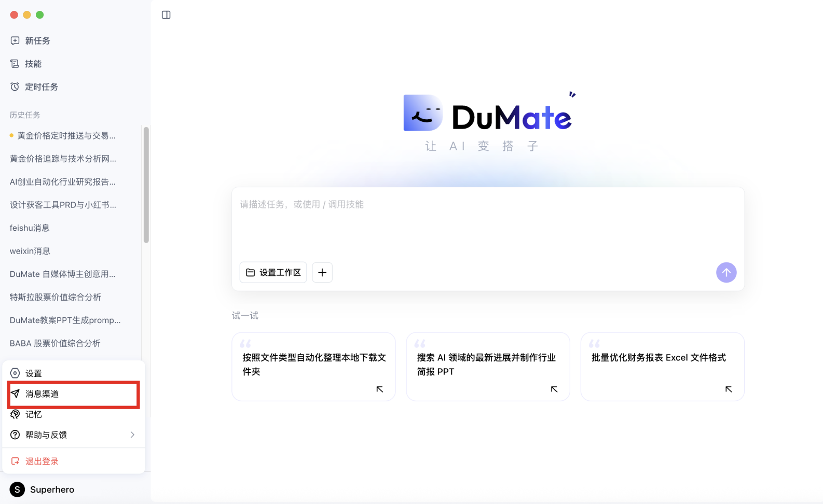Click the 定时任务 clock icon

(15, 87)
